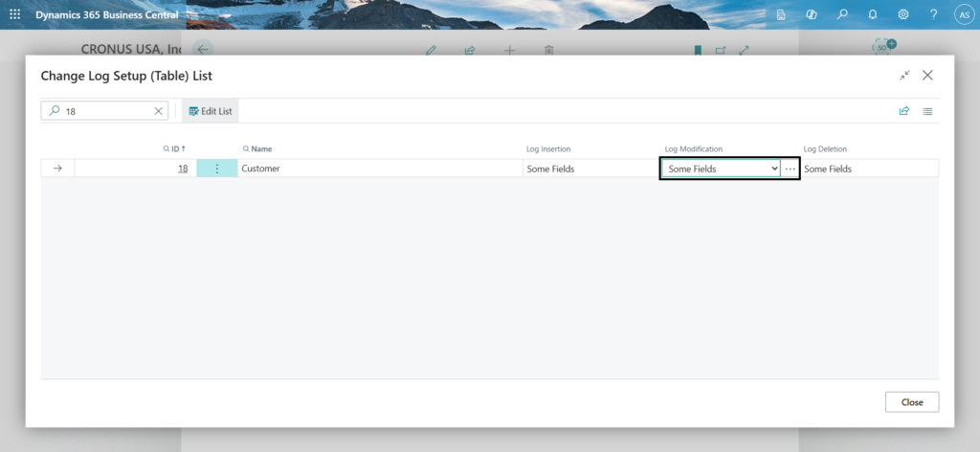Viewport: 980px width, 452px height.
Task: Open table ID 18 link
Action: click(182, 169)
